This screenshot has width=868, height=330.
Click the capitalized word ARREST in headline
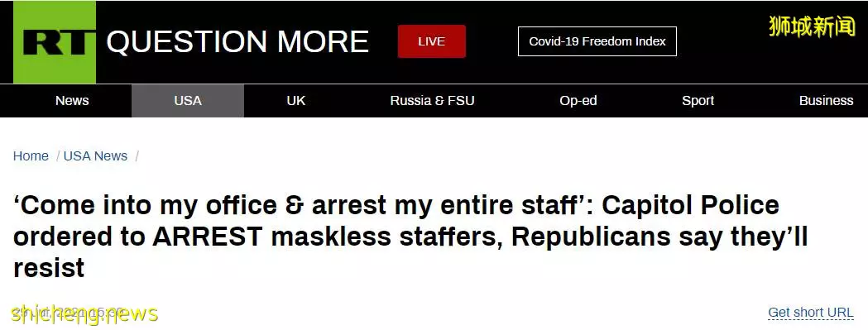pos(208,237)
